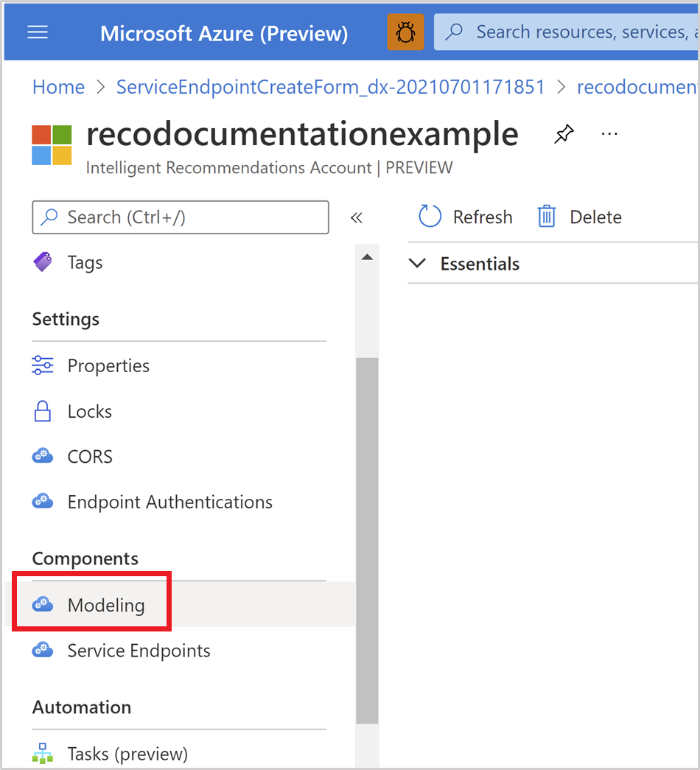Open the more options ellipsis
The width and height of the screenshot is (700, 770).
(609, 133)
